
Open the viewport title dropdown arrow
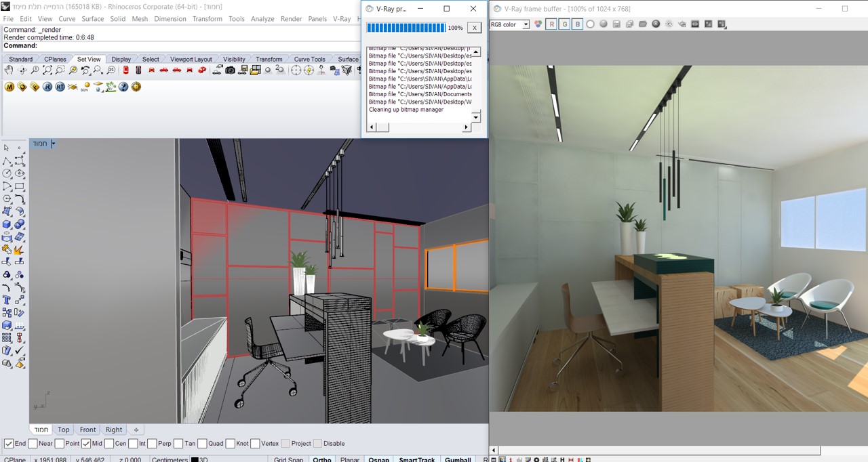pos(53,144)
